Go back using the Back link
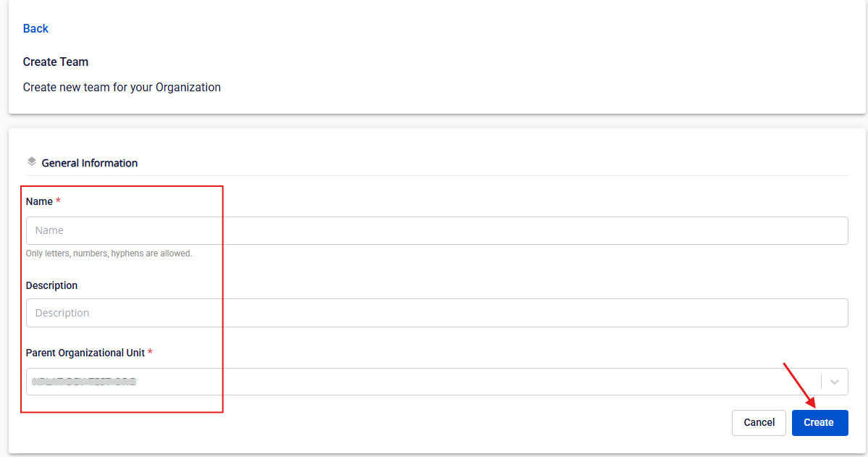This screenshot has height=457, width=868. [35, 28]
